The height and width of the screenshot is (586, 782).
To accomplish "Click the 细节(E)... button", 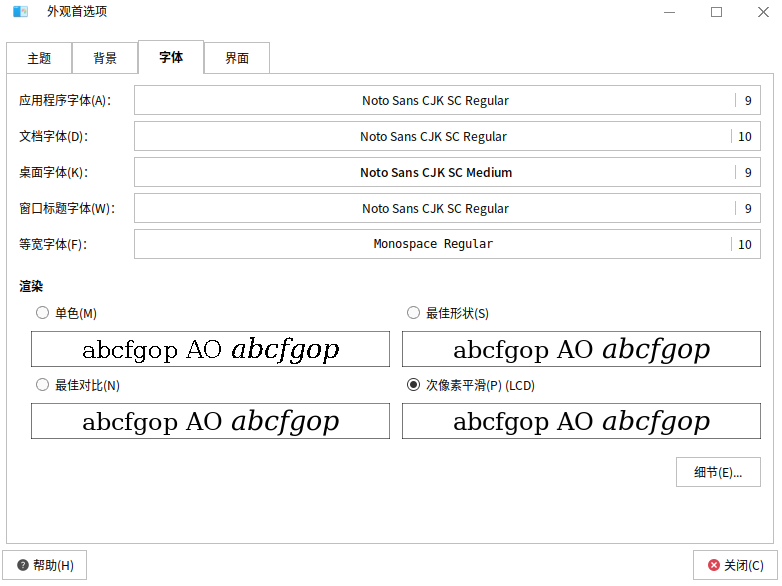I will coord(718,472).
